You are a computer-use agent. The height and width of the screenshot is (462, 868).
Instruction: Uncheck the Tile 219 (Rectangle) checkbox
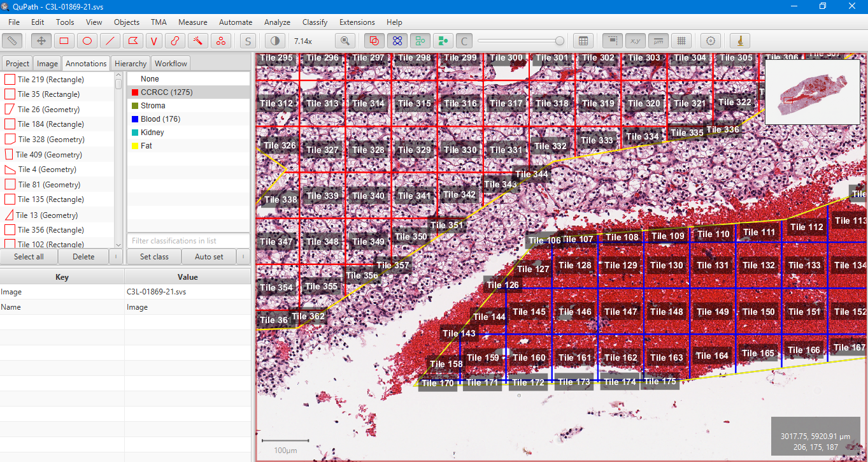pos(9,79)
